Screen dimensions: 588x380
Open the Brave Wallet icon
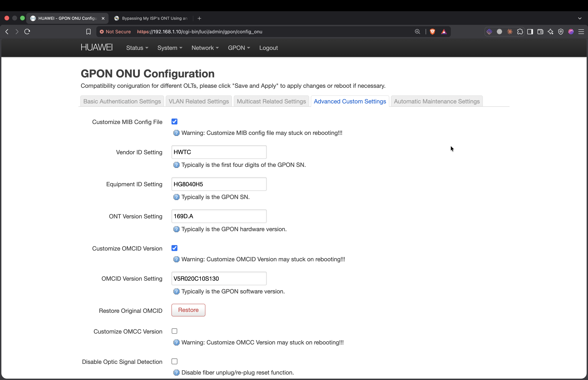pyautogui.click(x=540, y=32)
